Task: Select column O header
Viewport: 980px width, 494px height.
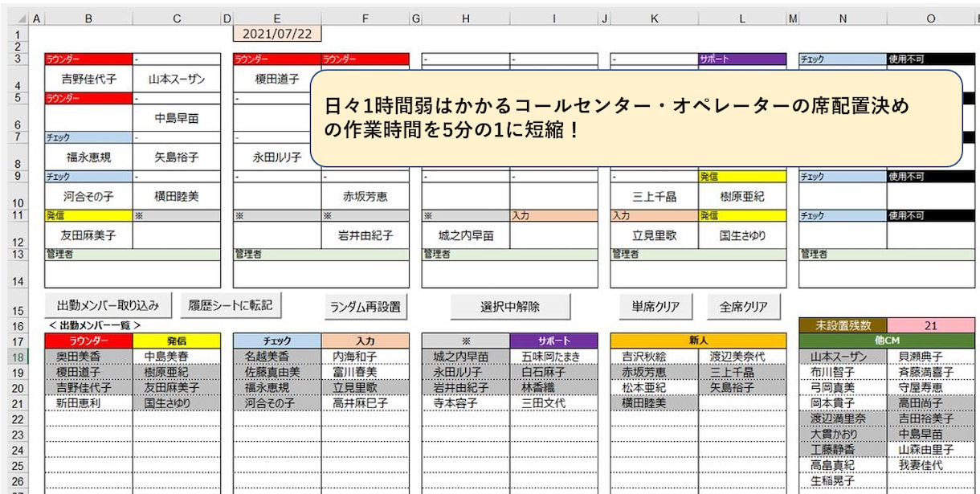Action: [x=931, y=18]
